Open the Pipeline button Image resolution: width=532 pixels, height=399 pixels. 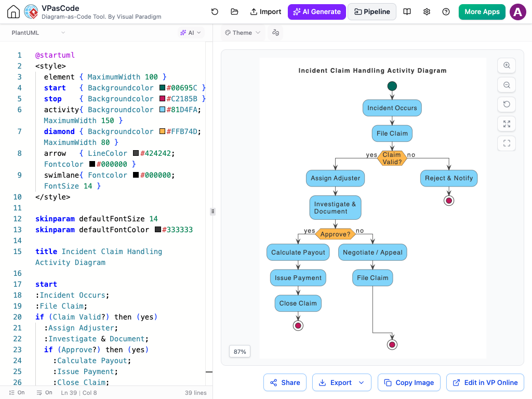tap(372, 11)
